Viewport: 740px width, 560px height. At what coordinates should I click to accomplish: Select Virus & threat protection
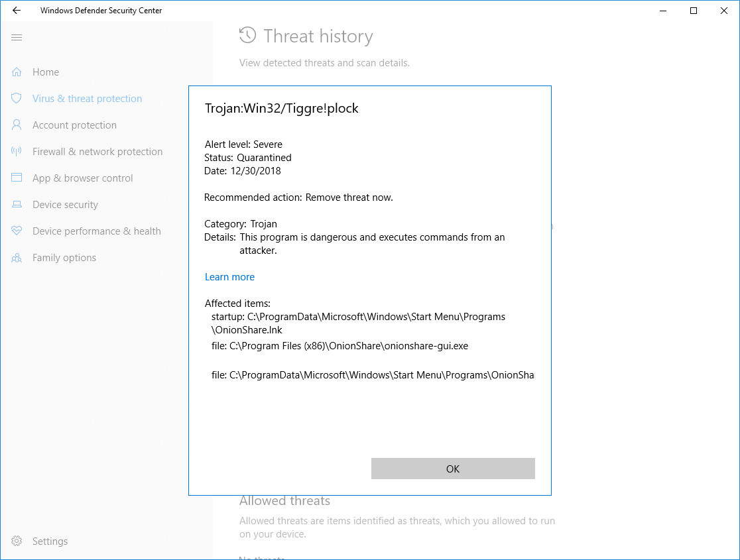[88, 99]
